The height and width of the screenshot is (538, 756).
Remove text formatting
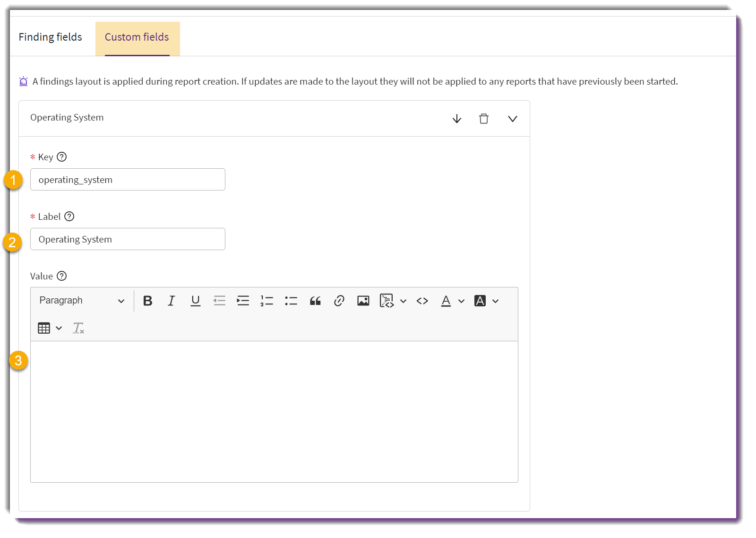point(78,328)
